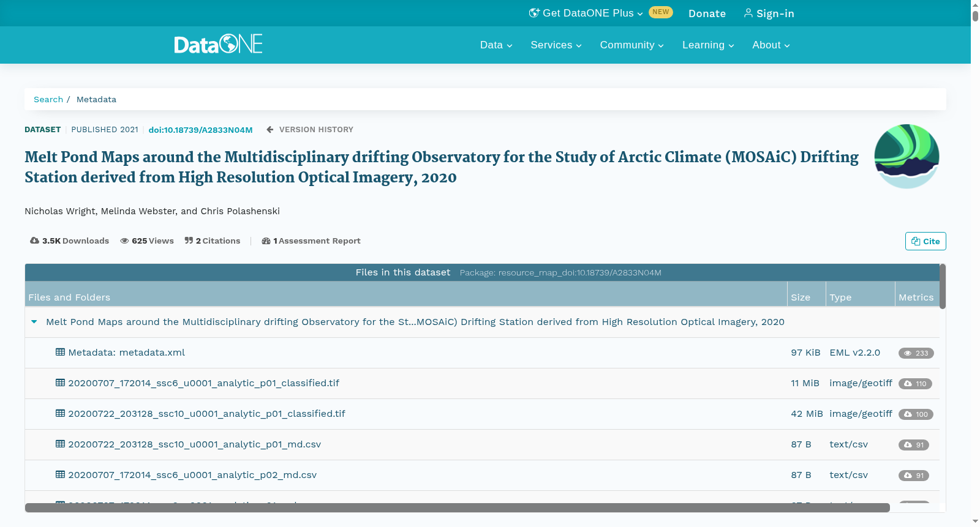This screenshot has width=980, height=527.
Task: Open the doi:10.18739/A2833N04M link
Action: point(200,130)
